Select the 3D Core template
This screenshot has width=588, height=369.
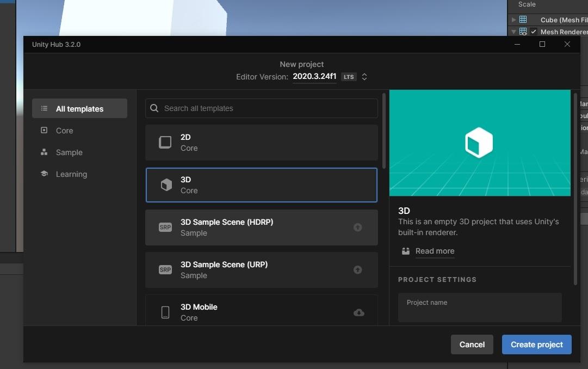tap(262, 185)
